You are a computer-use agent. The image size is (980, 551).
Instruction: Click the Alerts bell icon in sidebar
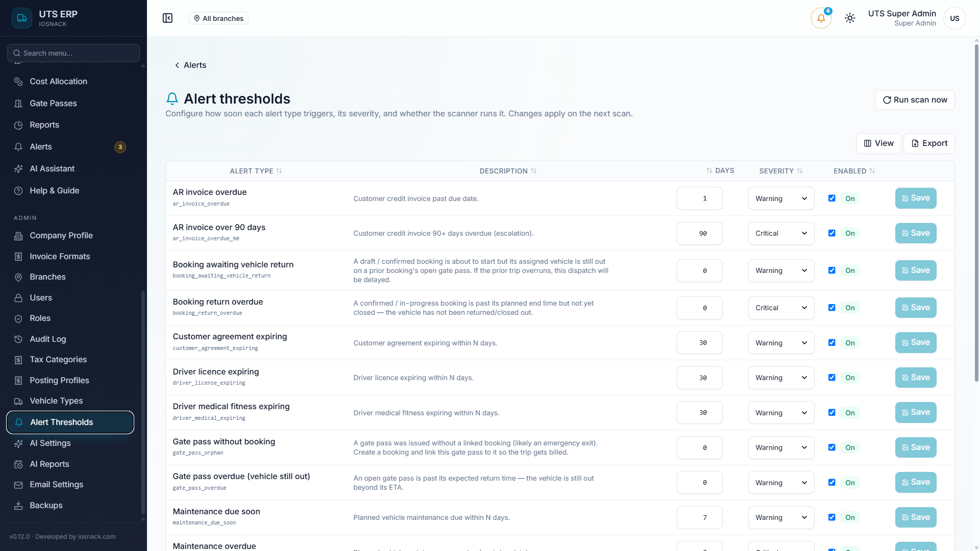18,147
